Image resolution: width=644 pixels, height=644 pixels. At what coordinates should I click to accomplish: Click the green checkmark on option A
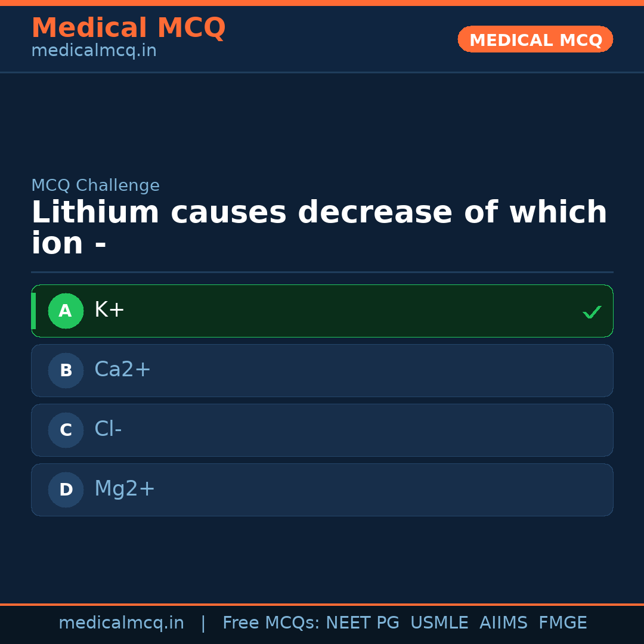pyautogui.click(x=592, y=312)
